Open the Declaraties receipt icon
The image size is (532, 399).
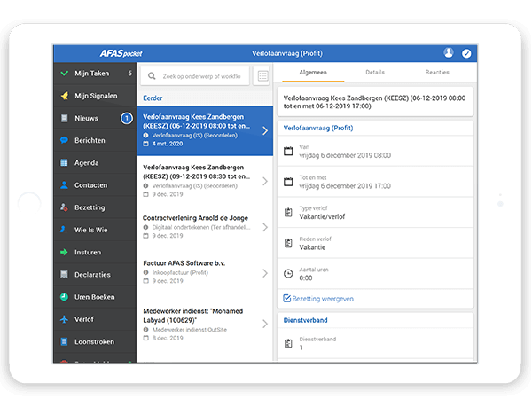tap(64, 275)
